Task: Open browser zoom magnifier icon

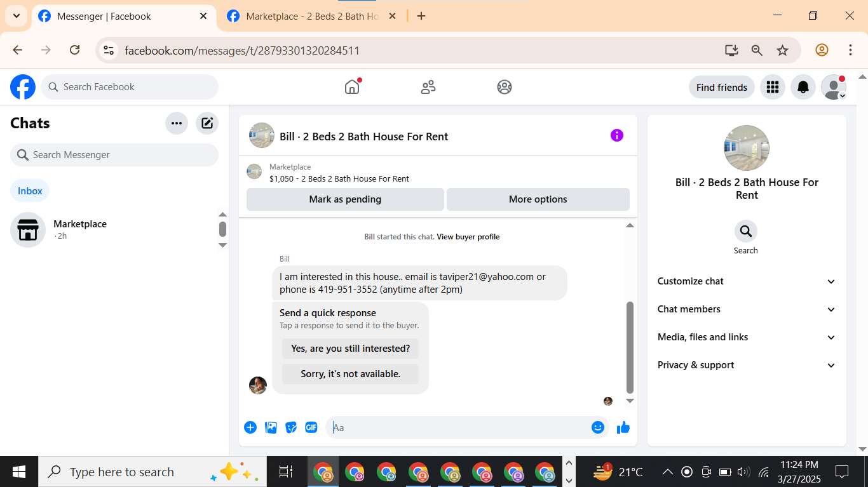Action: pyautogui.click(x=757, y=50)
